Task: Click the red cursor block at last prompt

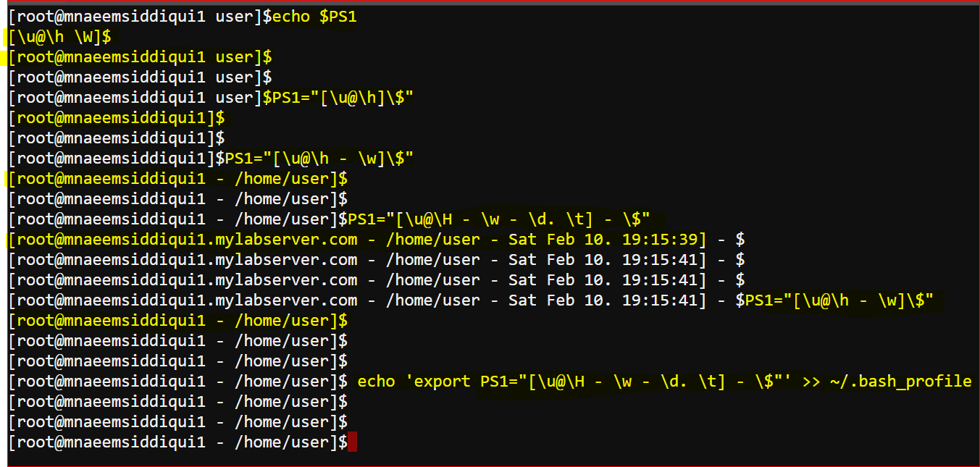Action: tap(352, 442)
